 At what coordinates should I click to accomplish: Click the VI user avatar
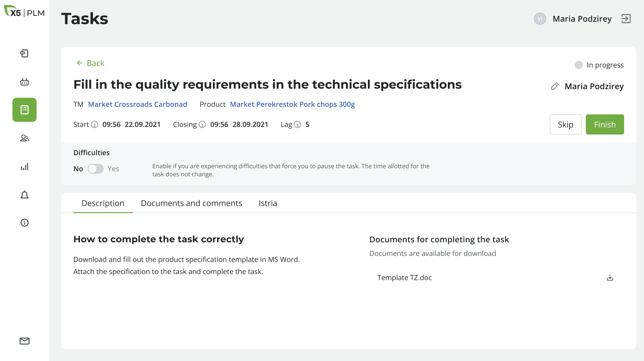540,19
